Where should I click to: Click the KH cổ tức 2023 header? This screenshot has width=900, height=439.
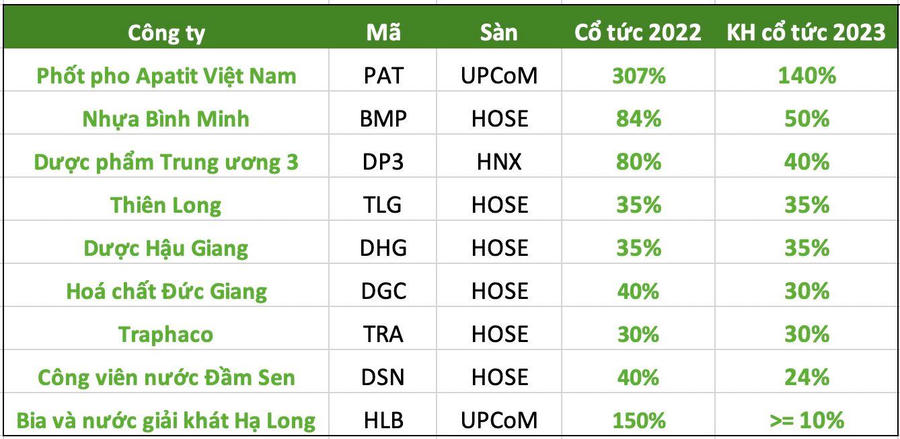(x=806, y=32)
